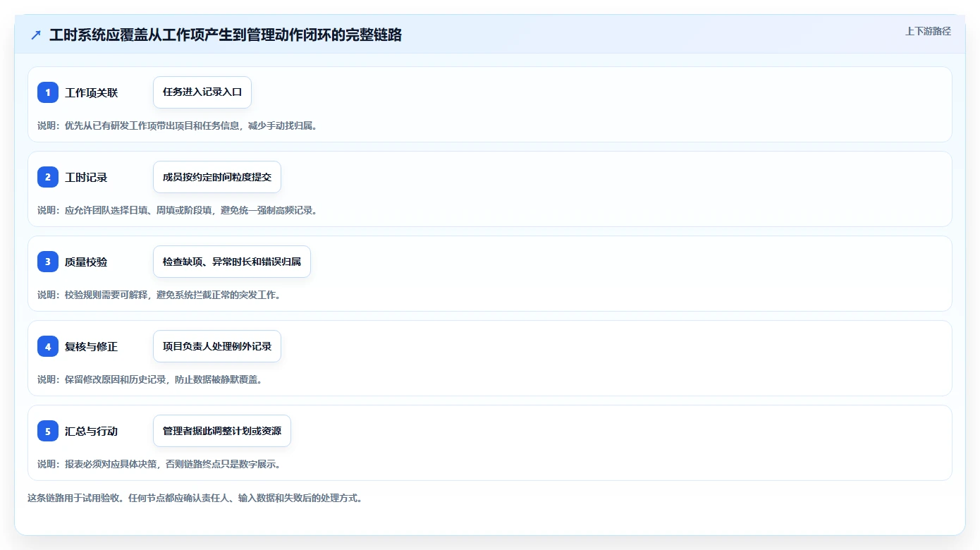
Task: Click the 复核与修正 step title
Action: (x=92, y=346)
